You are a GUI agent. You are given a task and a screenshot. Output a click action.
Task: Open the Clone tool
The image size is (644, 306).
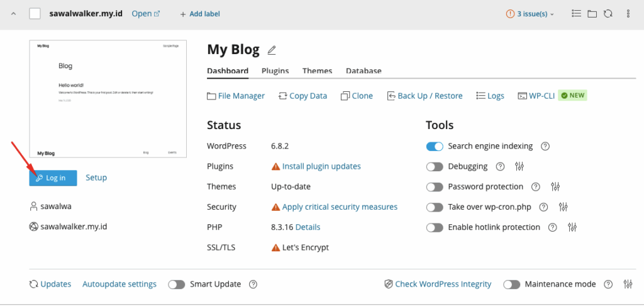tap(357, 96)
